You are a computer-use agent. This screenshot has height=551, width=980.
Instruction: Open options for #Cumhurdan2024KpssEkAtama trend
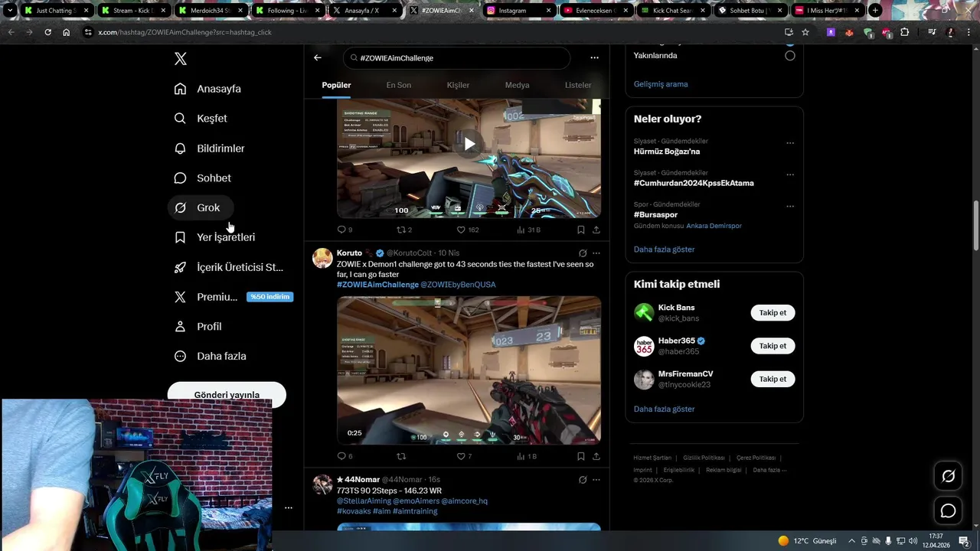(x=790, y=174)
